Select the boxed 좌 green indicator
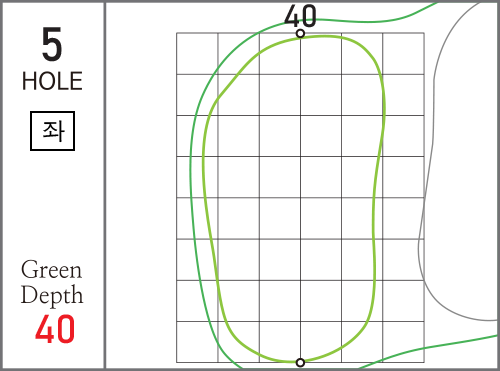The image size is (500, 371). 52,131
